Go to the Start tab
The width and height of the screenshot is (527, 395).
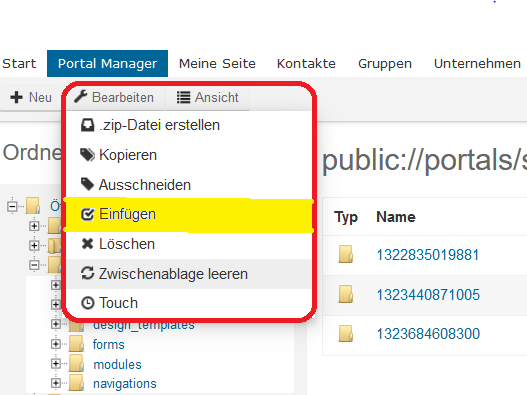(x=19, y=64)
